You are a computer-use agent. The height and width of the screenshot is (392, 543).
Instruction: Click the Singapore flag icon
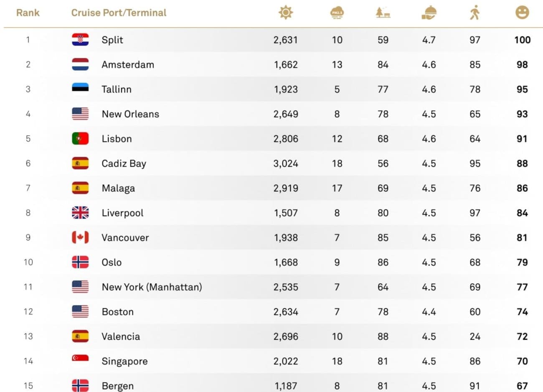click(80, 358)
